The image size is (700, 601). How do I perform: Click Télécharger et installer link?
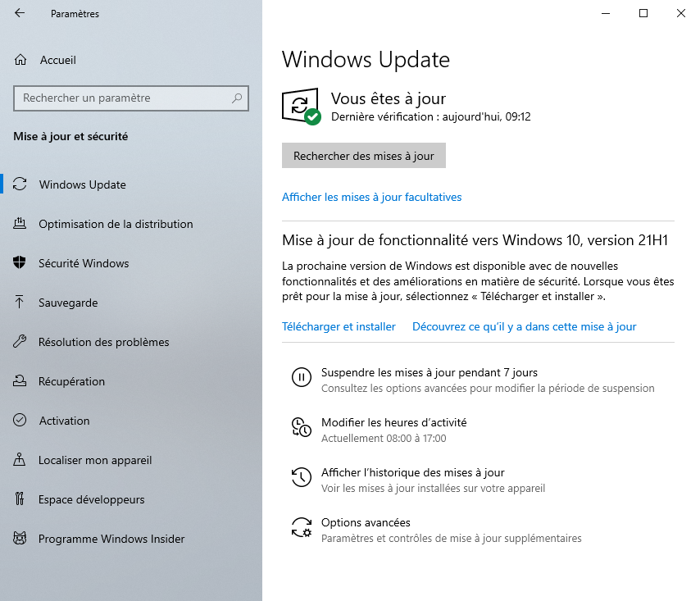tap(339, 326)
